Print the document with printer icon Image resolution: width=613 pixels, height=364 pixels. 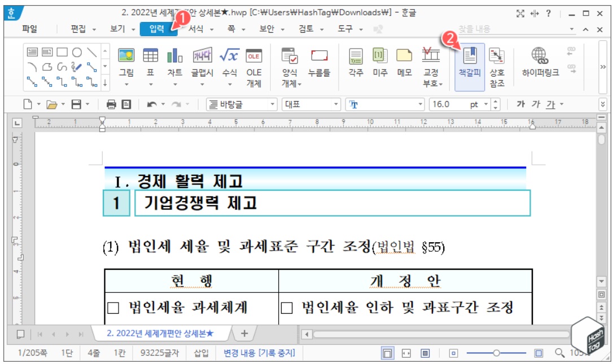pyautogui.click(x=111, y=104)
